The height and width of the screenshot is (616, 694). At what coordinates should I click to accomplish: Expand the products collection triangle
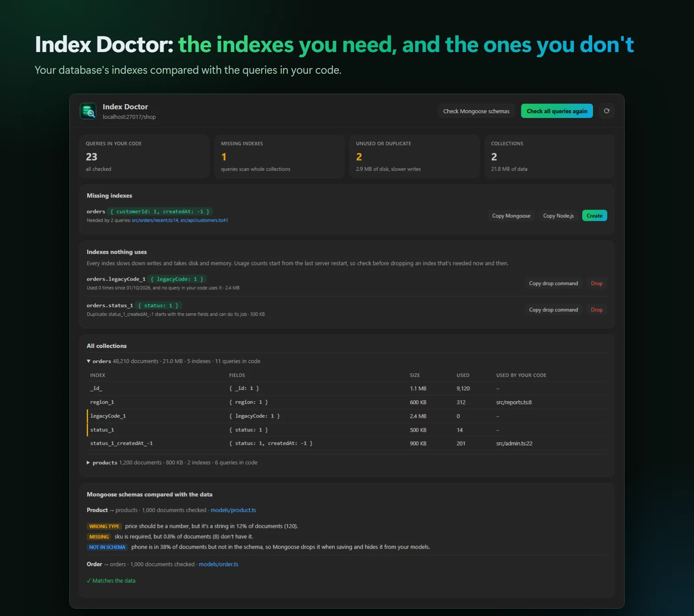point(88,462)
